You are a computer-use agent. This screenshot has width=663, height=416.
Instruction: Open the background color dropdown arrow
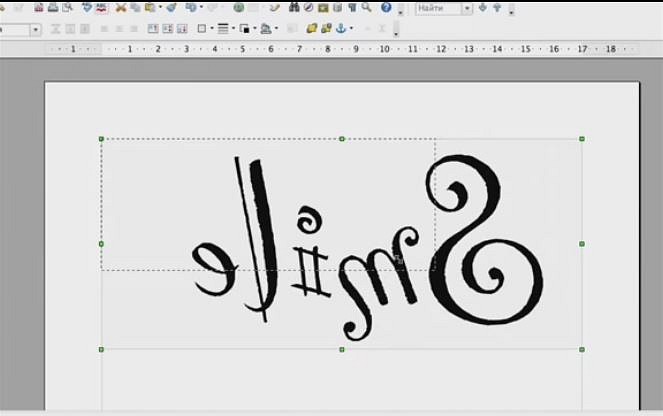click(x=276, y=29)
